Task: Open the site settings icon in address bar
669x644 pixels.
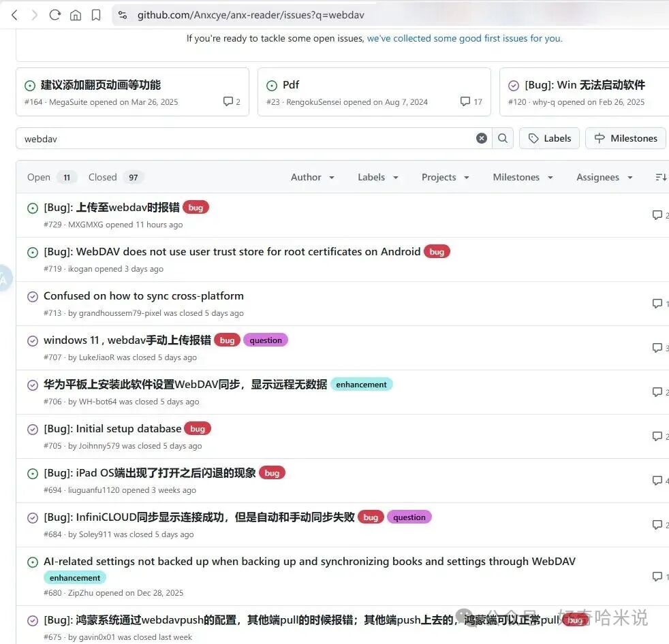Action: pos(123,16)
